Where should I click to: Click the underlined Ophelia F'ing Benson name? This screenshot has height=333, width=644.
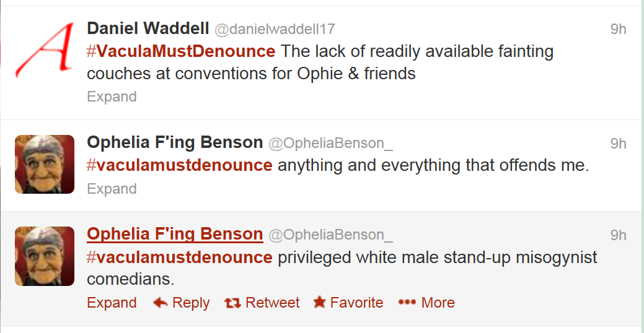tap(175, 234)
